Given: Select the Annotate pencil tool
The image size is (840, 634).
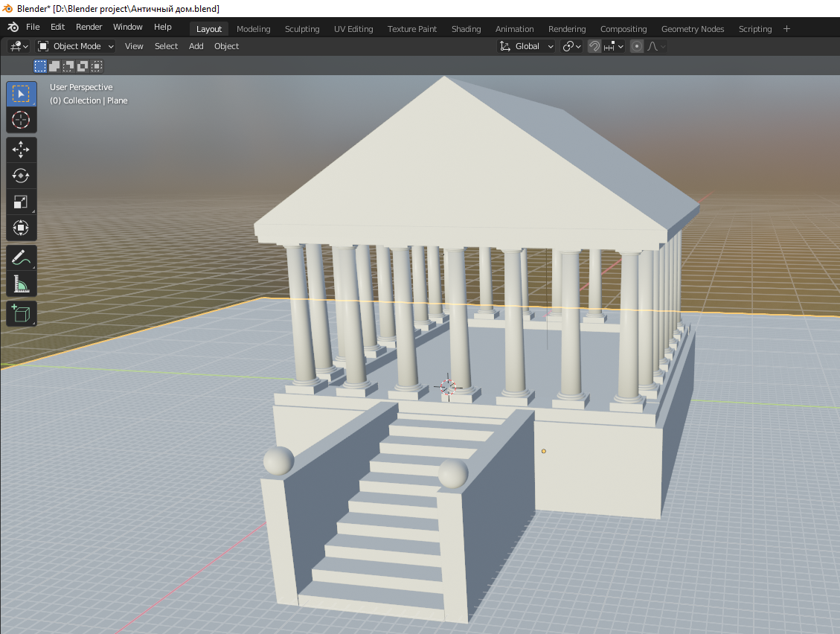Looking at the screenshot, I should click(x=21, y=257).
